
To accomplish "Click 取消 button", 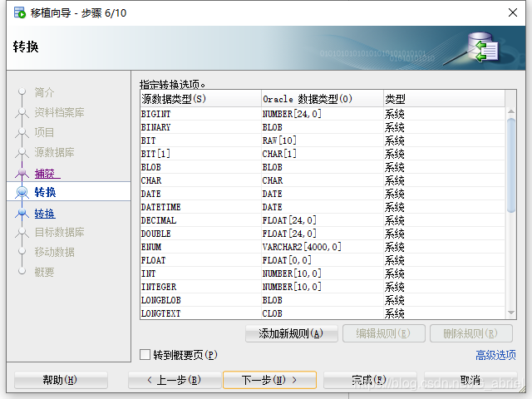I will [x=470, y=380].
